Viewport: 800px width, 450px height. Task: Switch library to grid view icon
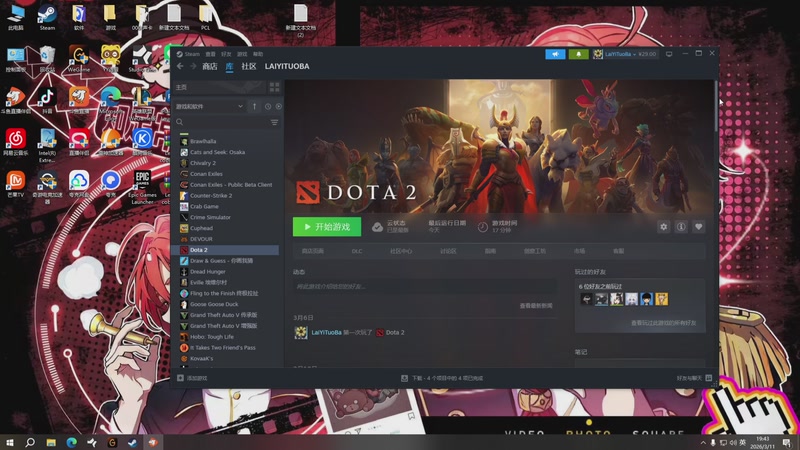click(274, 87)
